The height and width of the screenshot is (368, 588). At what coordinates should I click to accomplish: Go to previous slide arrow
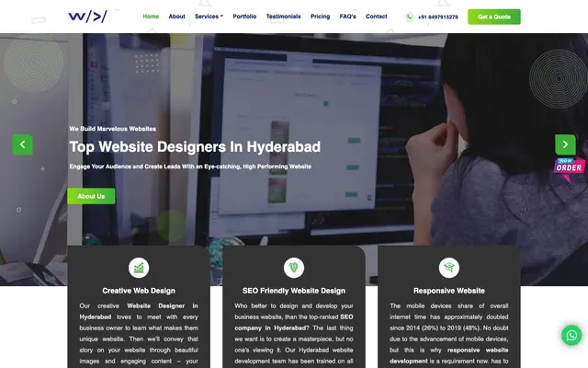coord(22,144)
